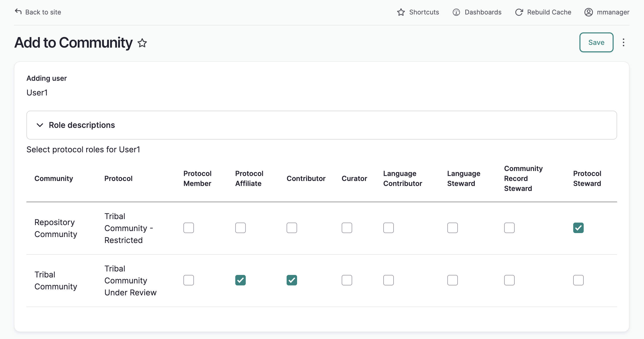Click the Back to site arrow icon
This screenshot has width=644, height=339.
click(x=18, y=11)
